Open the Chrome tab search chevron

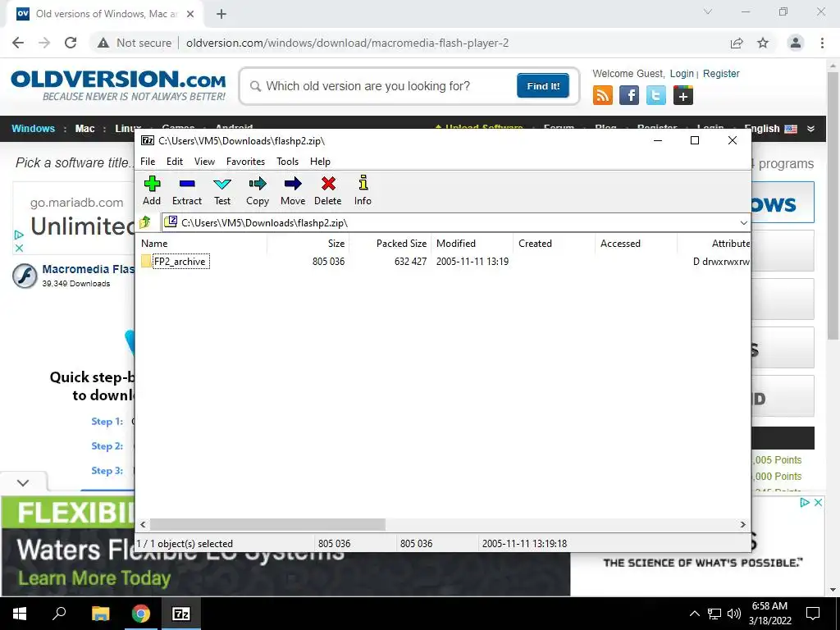point(708,11)
